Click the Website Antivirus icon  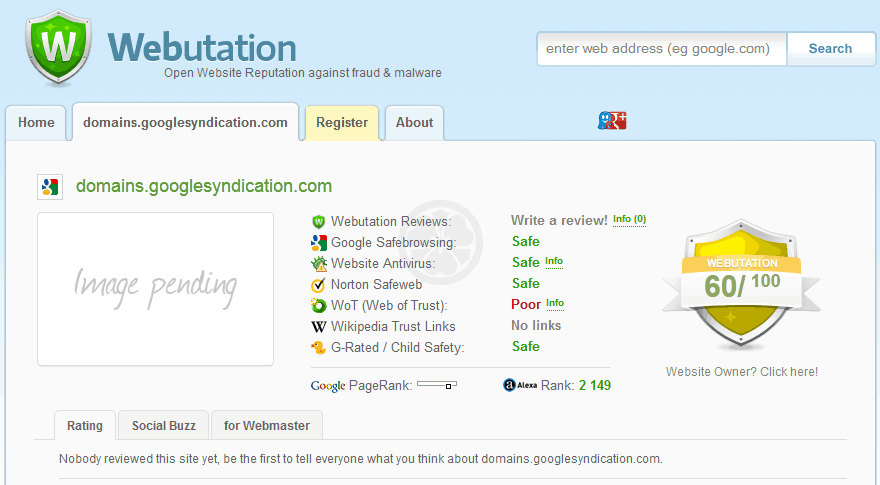click(319, 263)
